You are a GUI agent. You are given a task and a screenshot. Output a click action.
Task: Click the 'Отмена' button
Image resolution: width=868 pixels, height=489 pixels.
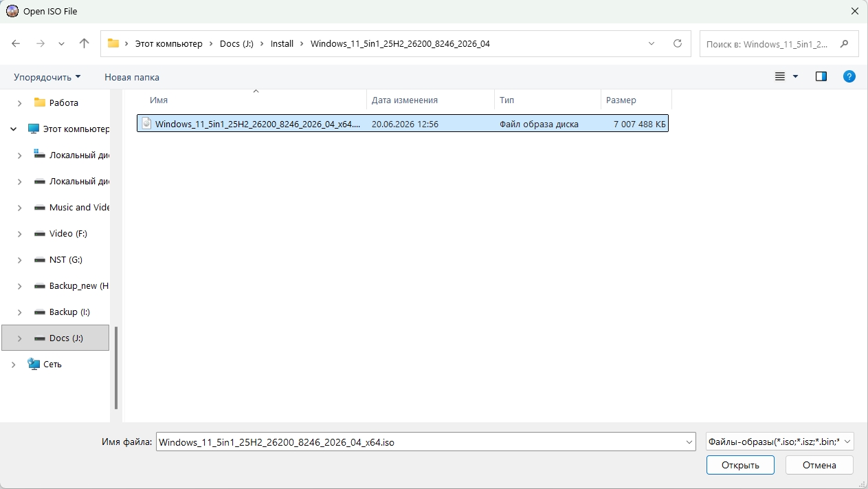[x=819, y=465]
